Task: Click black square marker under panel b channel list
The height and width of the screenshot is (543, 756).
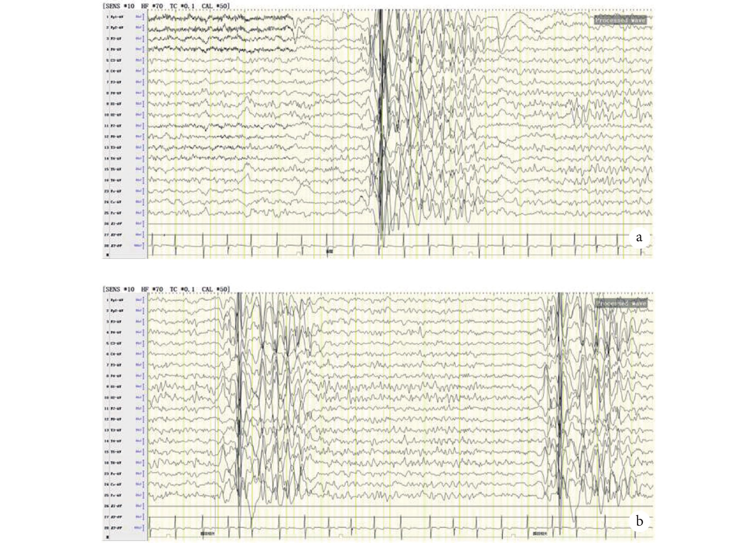Action: coord(107,537)
